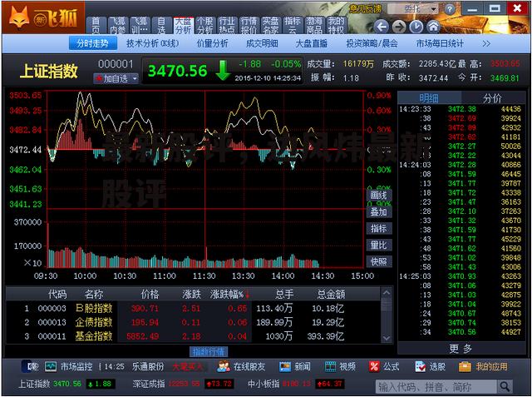This screenshot has width=532, height=397.
Task: Open 我的应用 briefcase icon
Action: tap(465, 366)
